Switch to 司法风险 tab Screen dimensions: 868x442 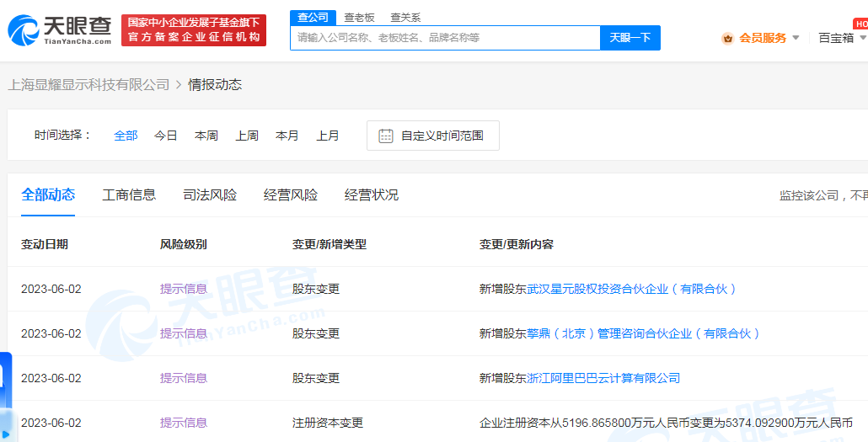(210, 194)
